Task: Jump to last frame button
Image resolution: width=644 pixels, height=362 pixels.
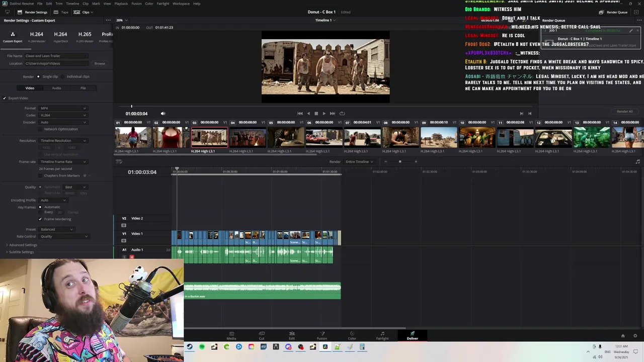Action: point(332,114)
